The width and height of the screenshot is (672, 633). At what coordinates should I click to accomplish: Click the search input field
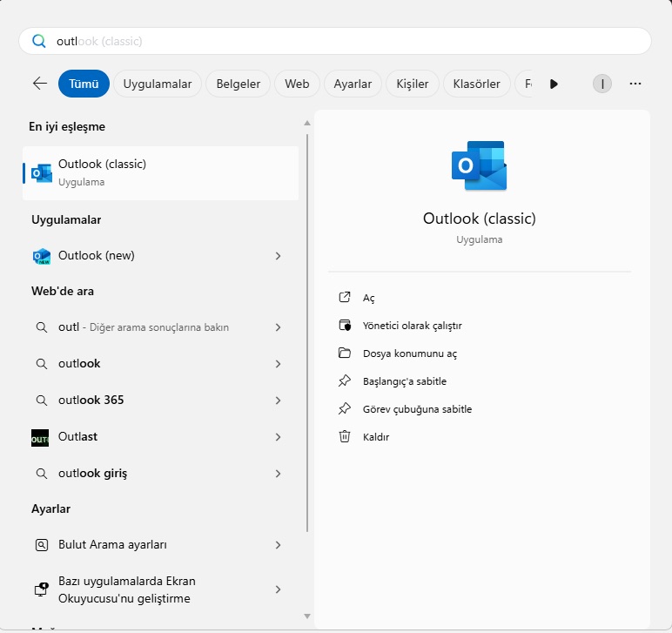(348, 41)
